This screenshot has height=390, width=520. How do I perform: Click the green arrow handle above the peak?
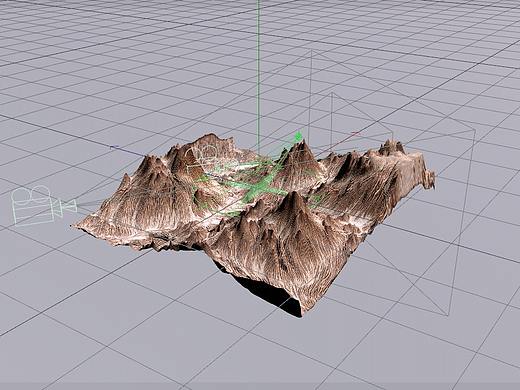point(298,136)
